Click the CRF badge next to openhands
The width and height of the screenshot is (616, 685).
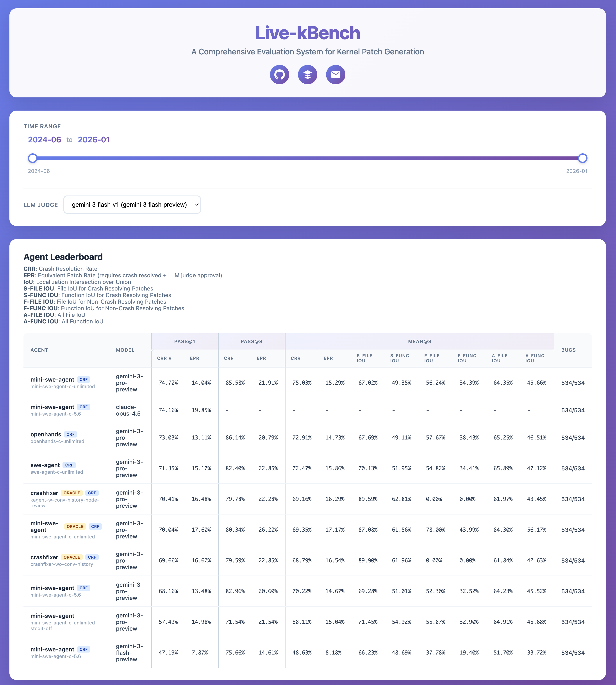tap(70, 434)
